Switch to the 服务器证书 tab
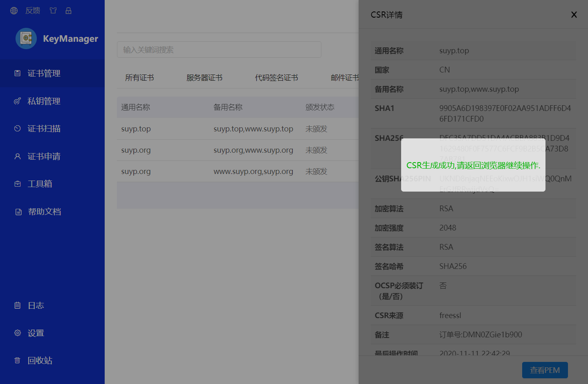This screenshot has width=588, height=384. [x=204, y=77]
